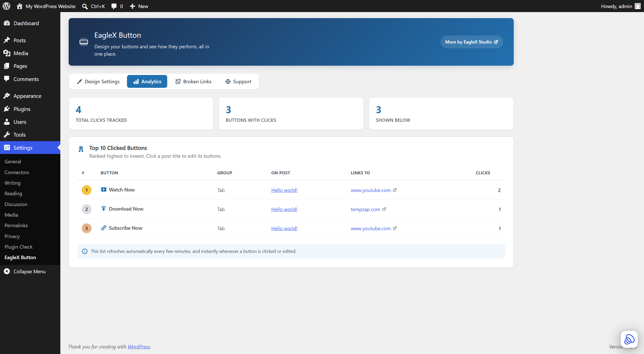Click the LINKS TO column header
The height and width of the screenshot is (354, 644).
tap(360, 173)
